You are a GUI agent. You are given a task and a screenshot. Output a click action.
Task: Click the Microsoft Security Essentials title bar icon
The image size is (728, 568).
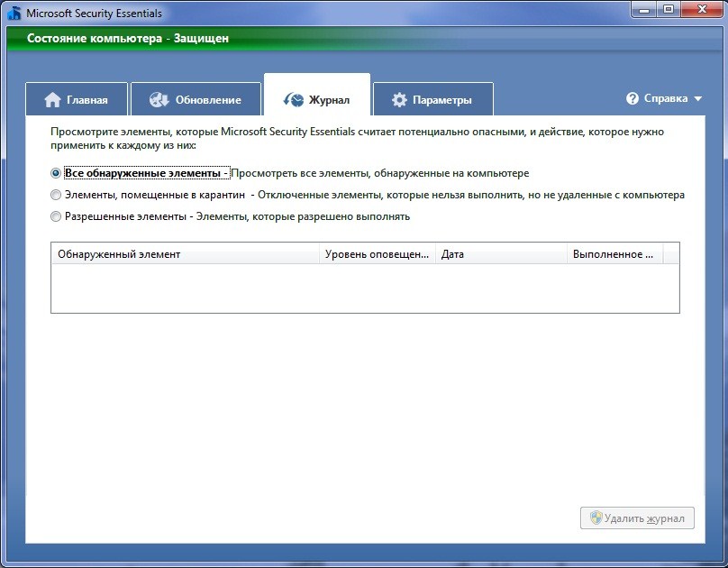14,13
